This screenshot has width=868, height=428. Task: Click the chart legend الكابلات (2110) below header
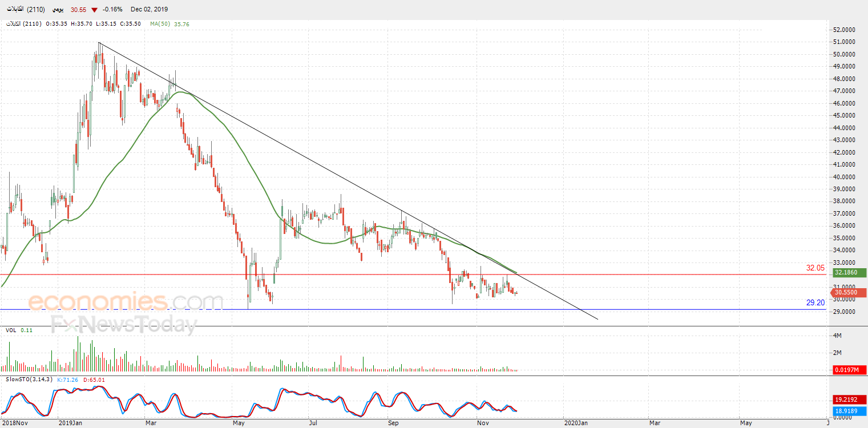(x=23, y=24)
